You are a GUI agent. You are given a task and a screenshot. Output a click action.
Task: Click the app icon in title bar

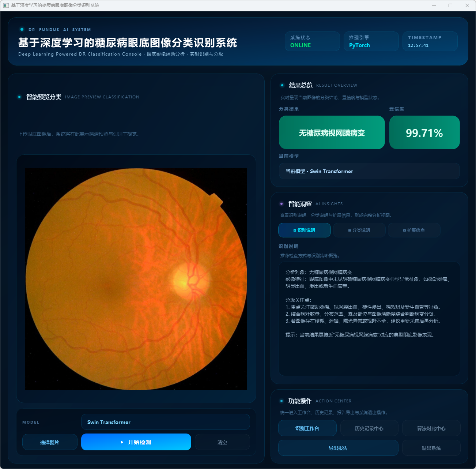click(x=6, y=5)
